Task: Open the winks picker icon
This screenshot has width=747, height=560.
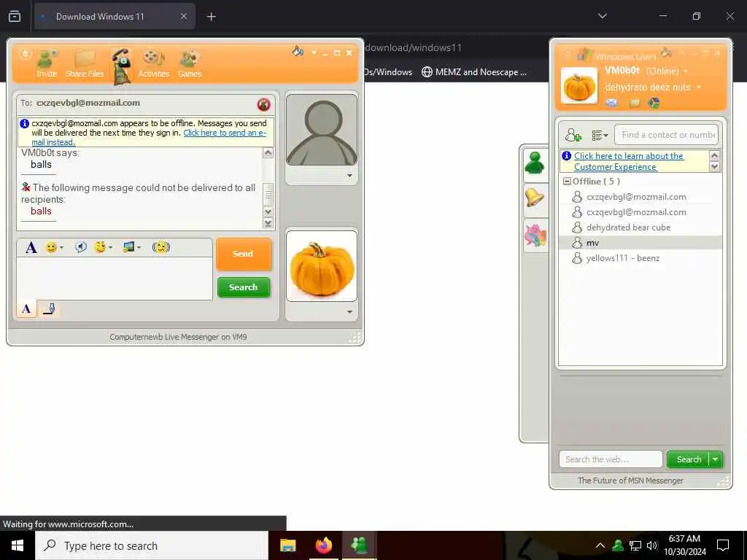Action: click(99, 246)
